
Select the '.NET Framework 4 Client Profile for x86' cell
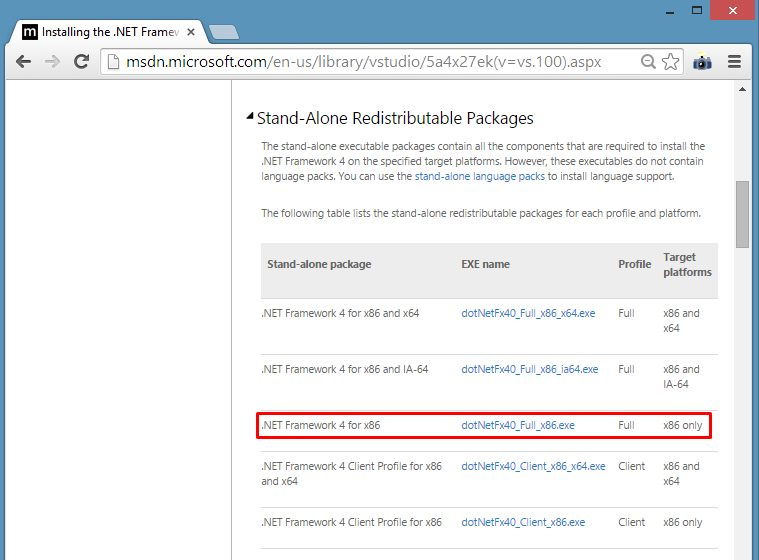click(x=351, y=522)
